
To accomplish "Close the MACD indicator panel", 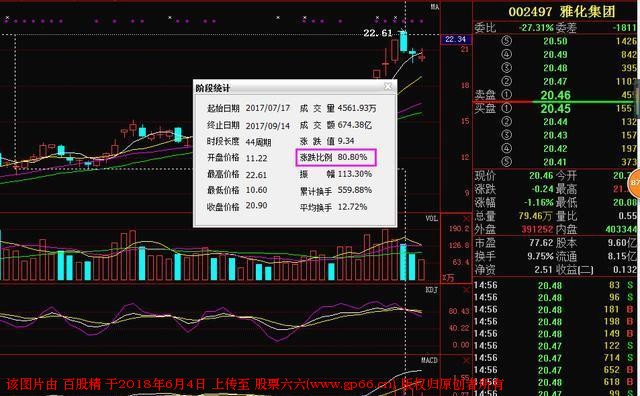I will point(466,360).
